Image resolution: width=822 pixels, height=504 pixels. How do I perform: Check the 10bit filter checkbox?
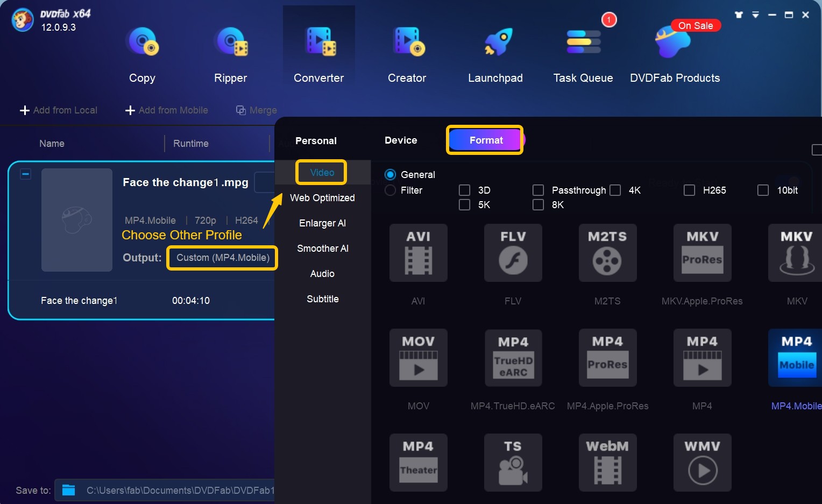763,190
